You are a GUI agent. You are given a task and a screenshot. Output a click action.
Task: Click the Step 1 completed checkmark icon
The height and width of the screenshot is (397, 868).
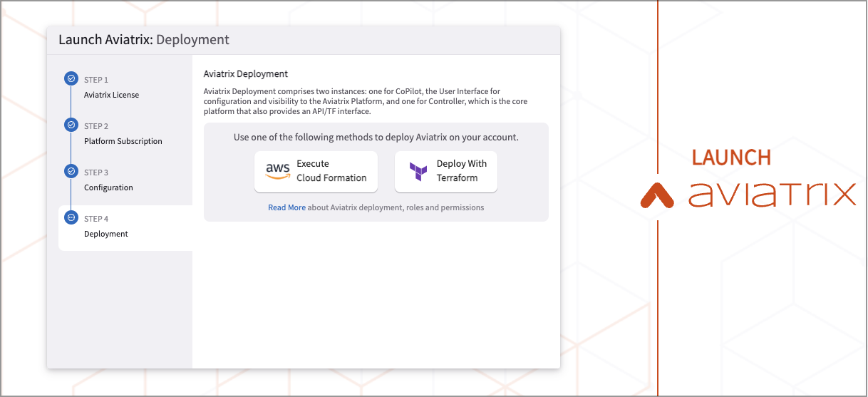(x=71, y=78)
